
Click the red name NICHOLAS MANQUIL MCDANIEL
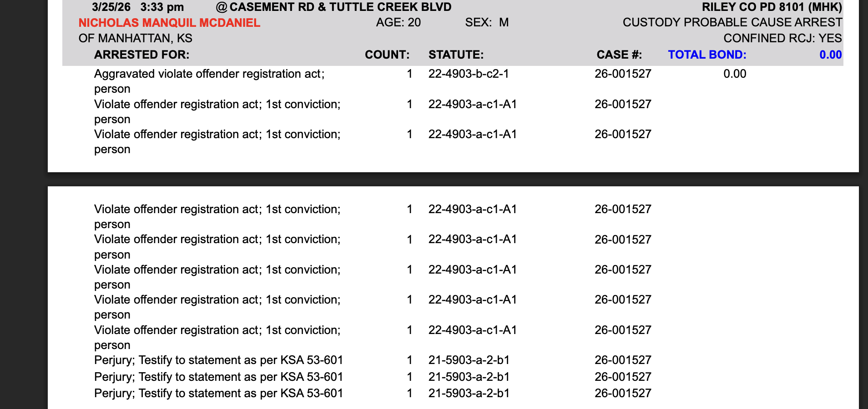169,23
